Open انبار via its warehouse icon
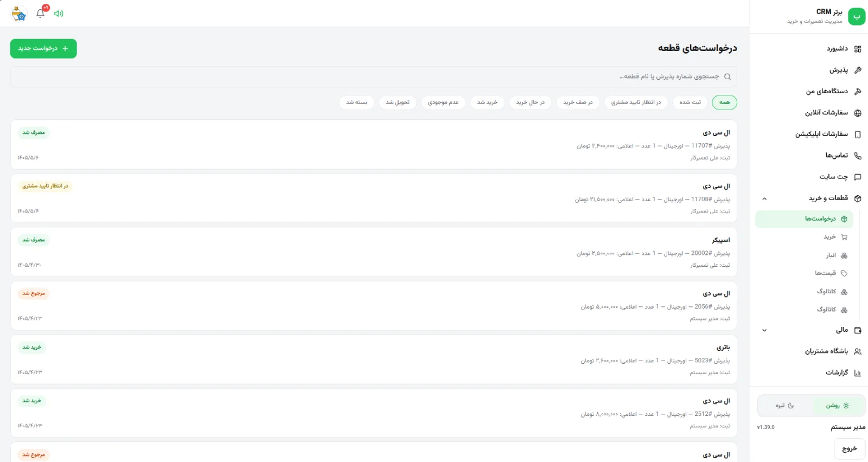868x462 pixels. pos(844,255)
